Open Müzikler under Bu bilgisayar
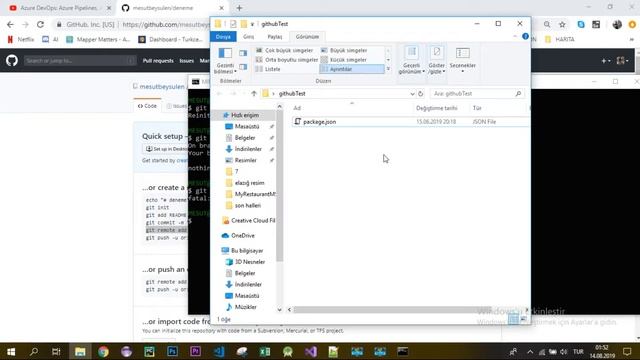Viewport: 640px width, 360px height. pyautogui.click(x=245, y=307)
